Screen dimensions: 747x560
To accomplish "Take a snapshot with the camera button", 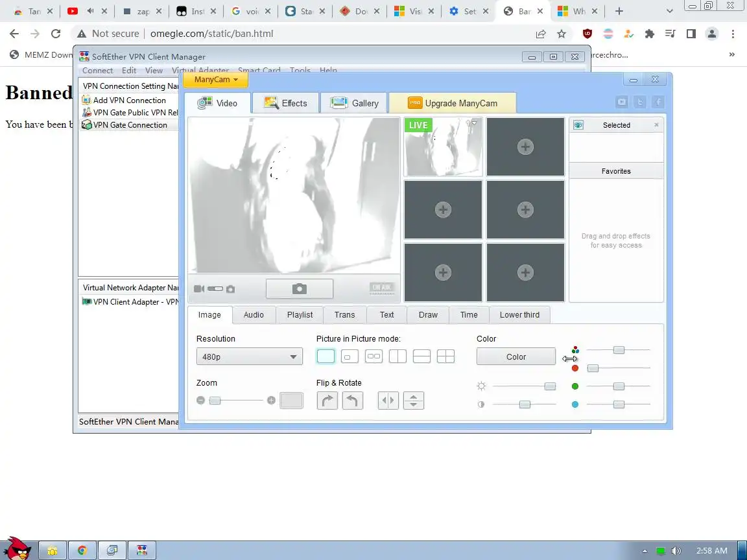I will coord(299,288).
